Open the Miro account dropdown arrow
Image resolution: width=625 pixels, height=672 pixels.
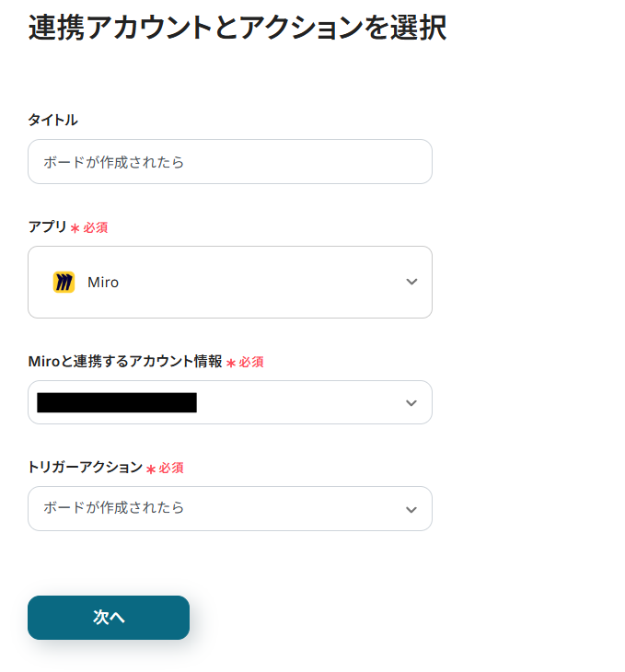[x=411, y=402]
